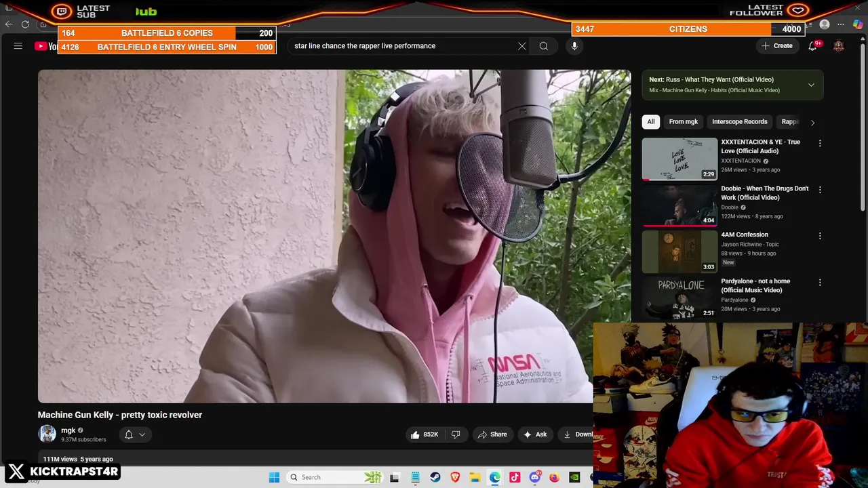Open NVIDIA app from the taskbar
This screenshot has height=488, width=868.
pyautogui.click(x=574, y=477)
